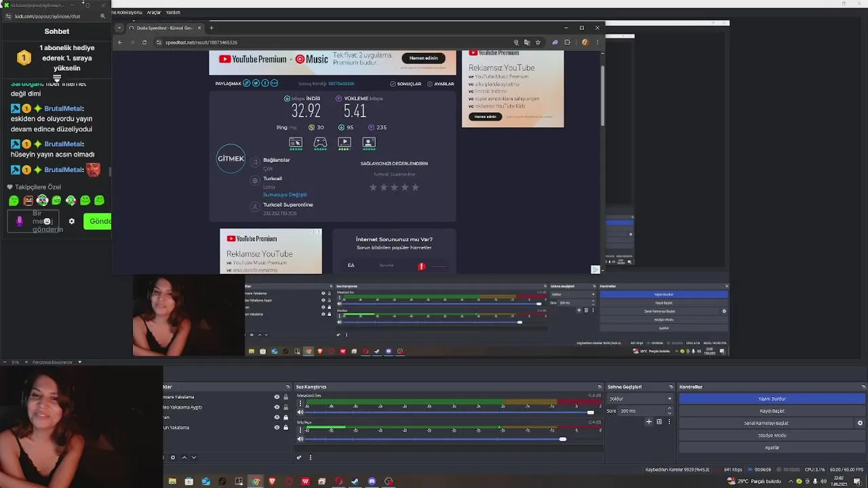
Task: Toggle lock on Video Yakalama Aygıtı source
Action: (x=285, y=407)
